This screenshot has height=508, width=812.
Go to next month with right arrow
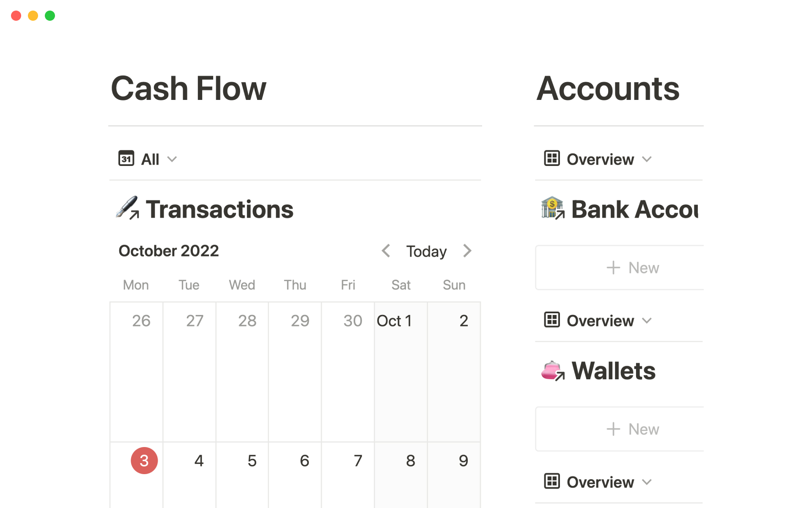467,251
